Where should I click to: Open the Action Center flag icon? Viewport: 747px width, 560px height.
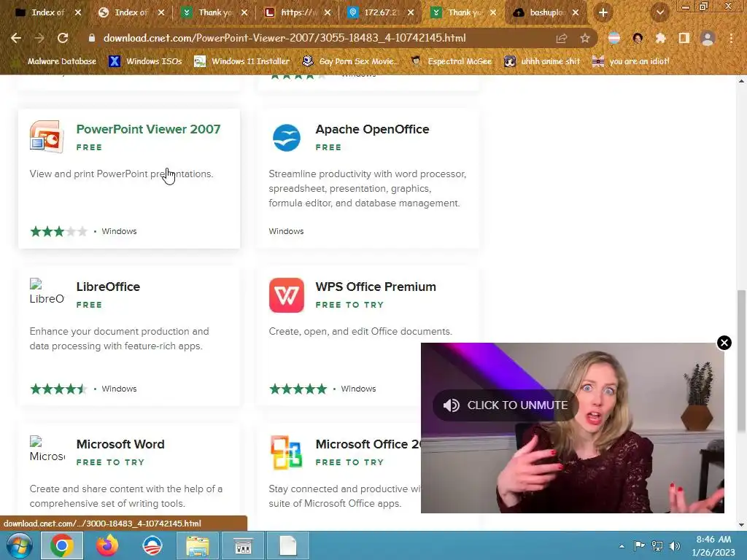(x=639, y=545)
